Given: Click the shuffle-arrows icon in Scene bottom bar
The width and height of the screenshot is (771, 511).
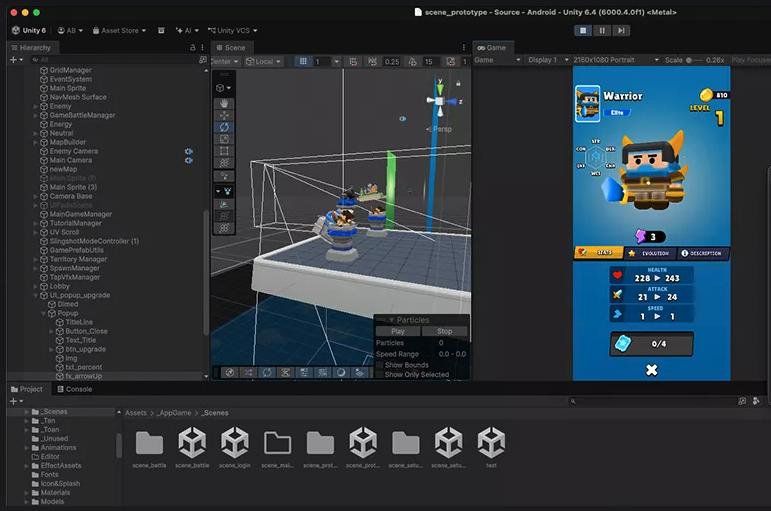Looking at the screenshot, I should (x=249, y=373).
